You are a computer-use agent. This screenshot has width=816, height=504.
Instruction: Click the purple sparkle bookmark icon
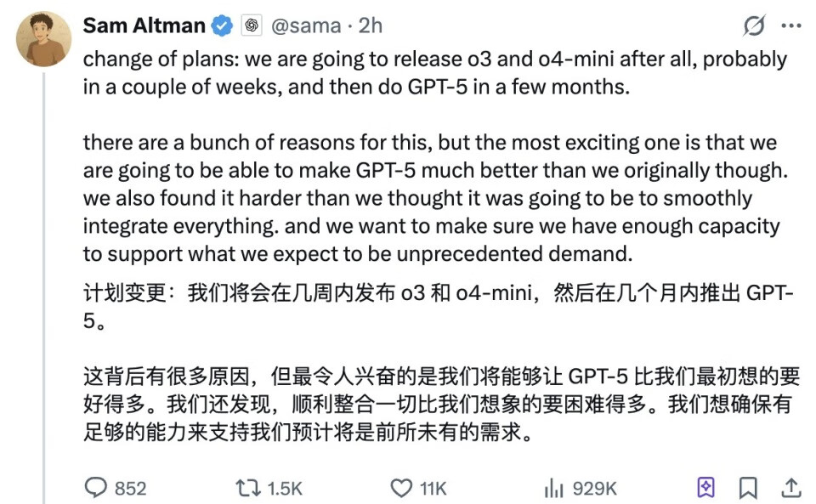pyautogui.click(x=706, y=487)
